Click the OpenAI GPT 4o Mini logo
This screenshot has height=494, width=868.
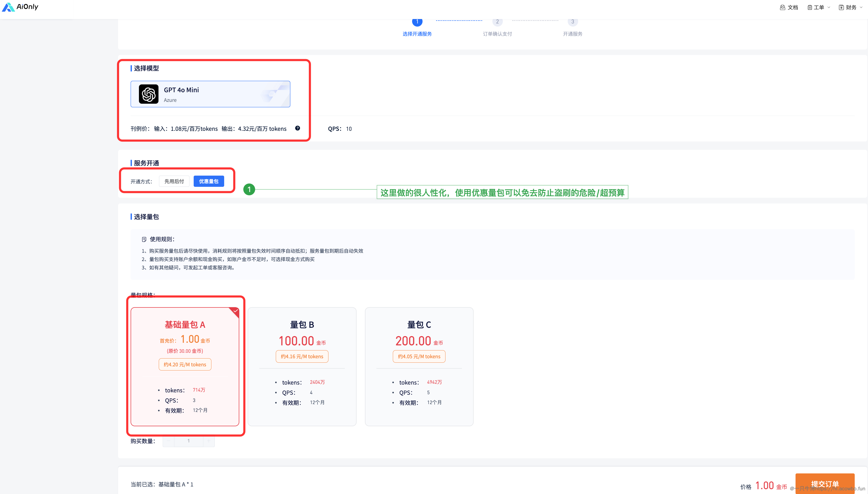click(149, 94)
